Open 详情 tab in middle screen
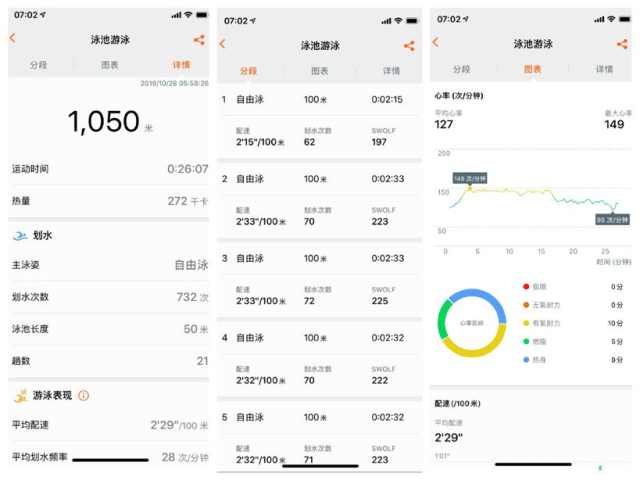Image resolution: width=640 pixels, height=480 pixels. coord(391,71)
